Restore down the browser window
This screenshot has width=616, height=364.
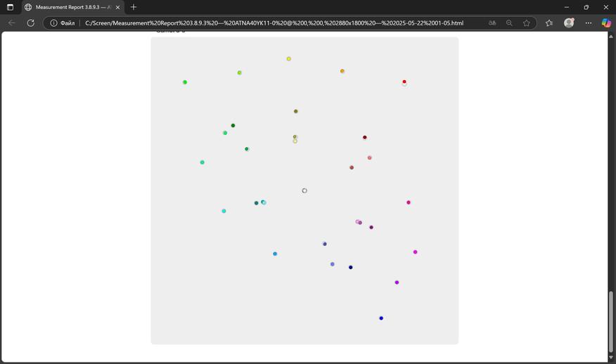586,7
